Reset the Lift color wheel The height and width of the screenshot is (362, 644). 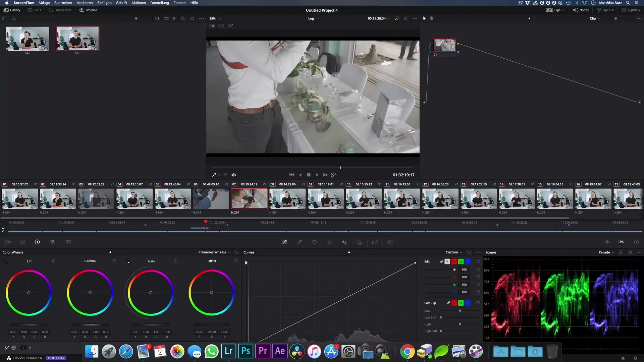(x=53, y=261)
